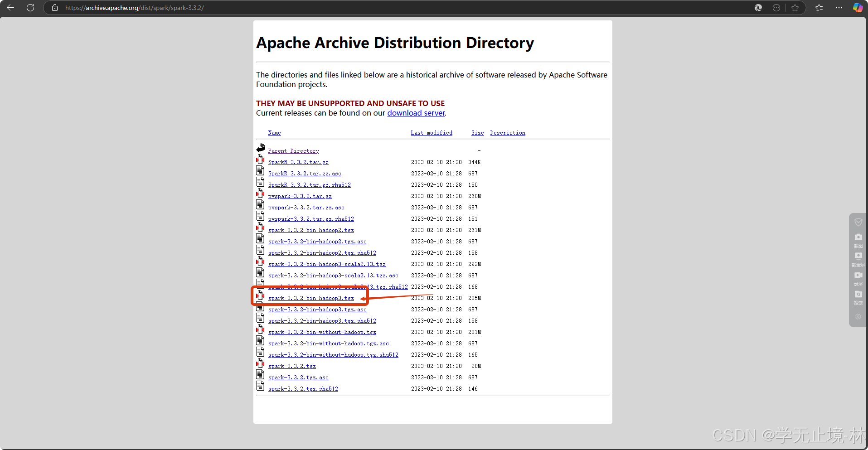Download pyspark-3.3.2.tar.gz

tap(300, 196)
